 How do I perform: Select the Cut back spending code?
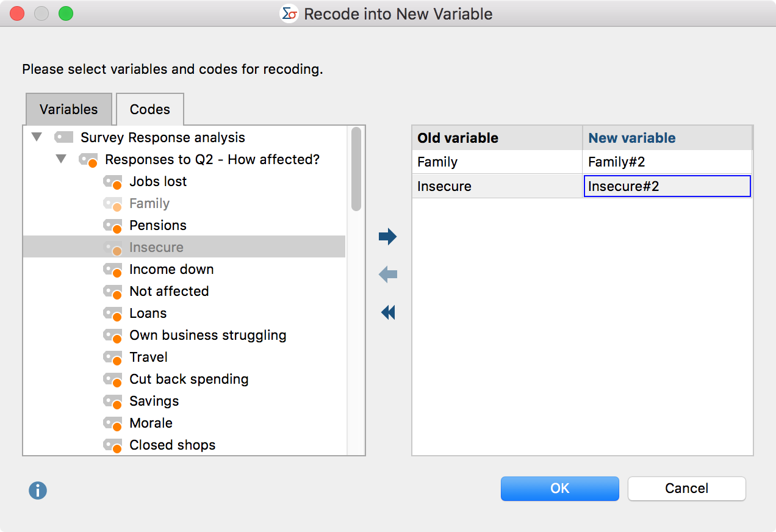coord(189,379)
